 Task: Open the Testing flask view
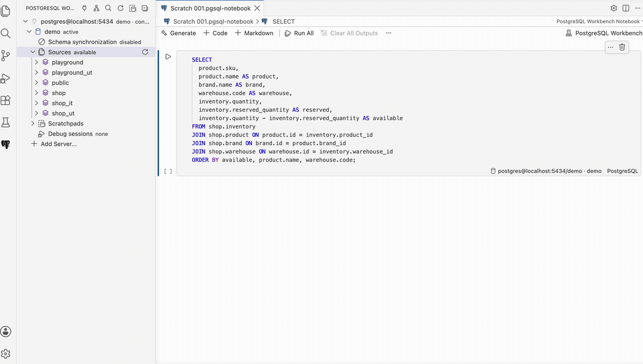pos(6,123)
